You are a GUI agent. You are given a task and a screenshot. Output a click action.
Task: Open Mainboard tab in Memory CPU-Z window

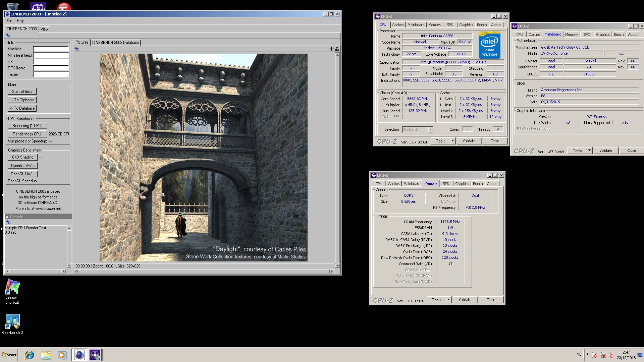pos(412,184)
